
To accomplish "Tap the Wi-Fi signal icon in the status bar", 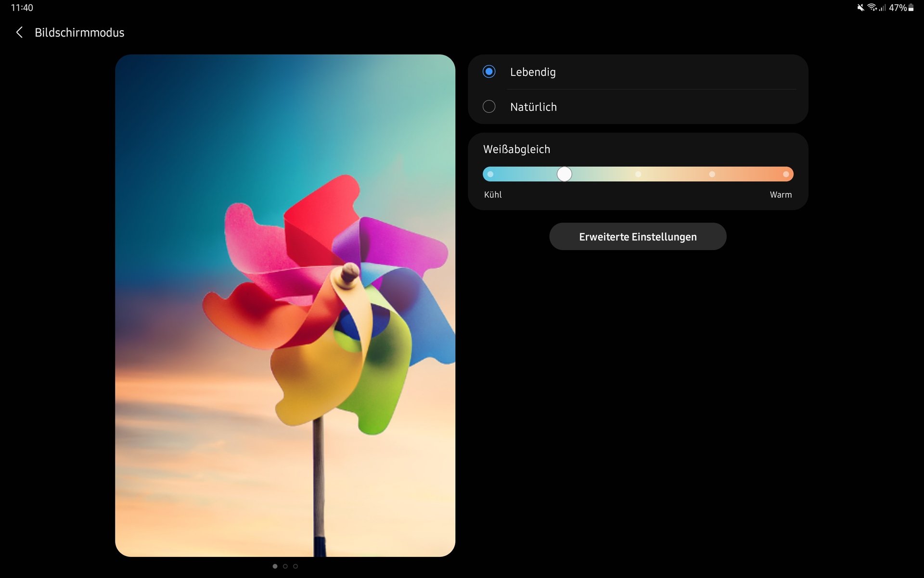I will coord(872,8).
